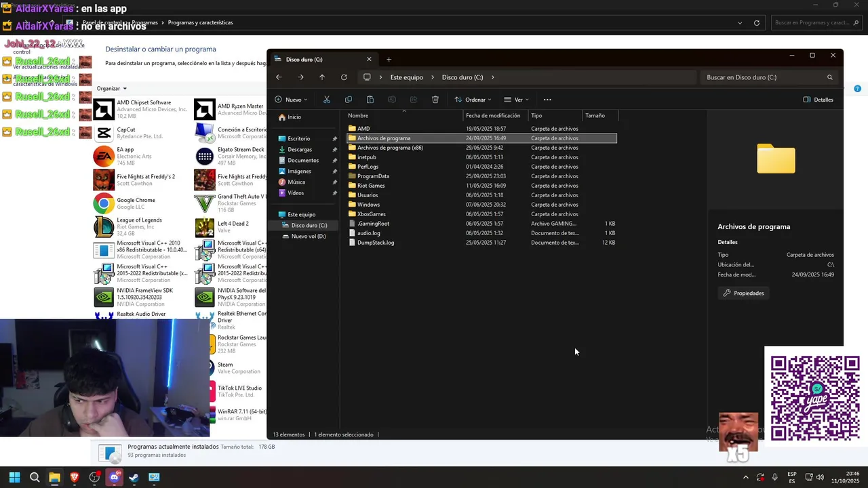Open Documentos in the navigation pane

coord(303,160)
